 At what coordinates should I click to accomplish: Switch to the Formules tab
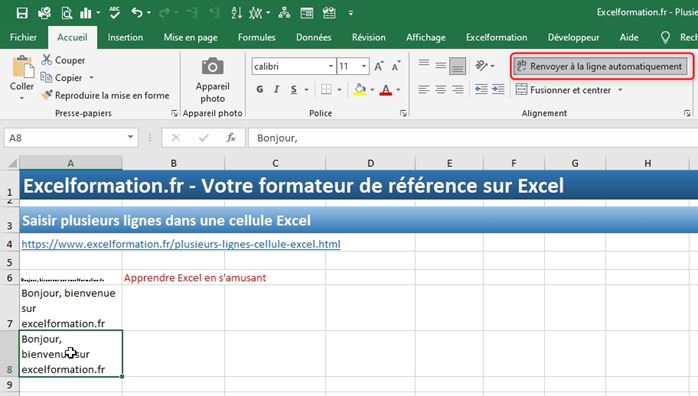tap(256, 37)
